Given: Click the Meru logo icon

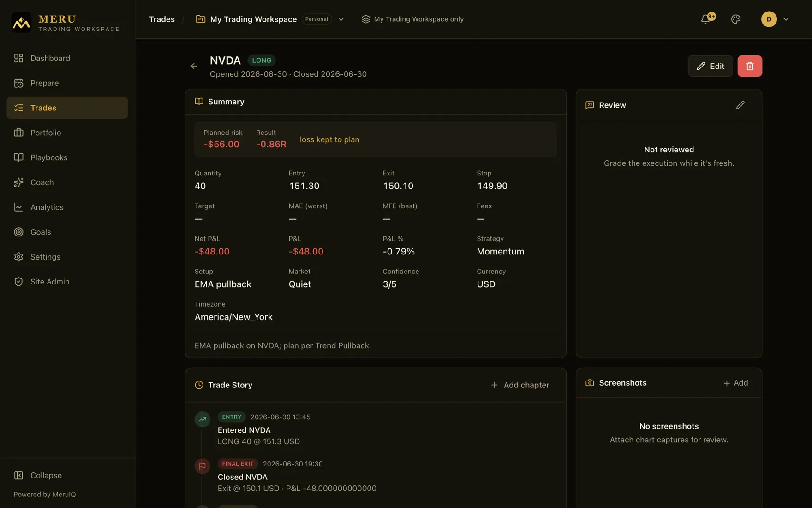Looking at the screenshot, I should [x=21, y=23].
